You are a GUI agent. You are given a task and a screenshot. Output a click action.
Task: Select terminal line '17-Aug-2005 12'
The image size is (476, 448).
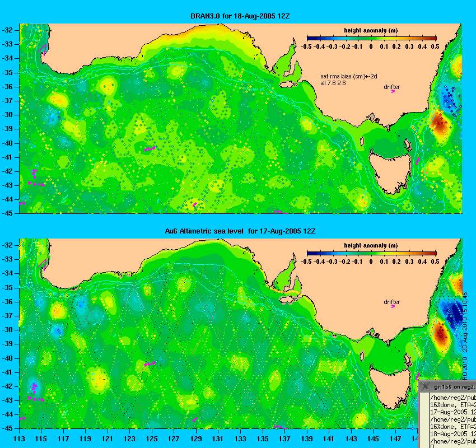453,412
